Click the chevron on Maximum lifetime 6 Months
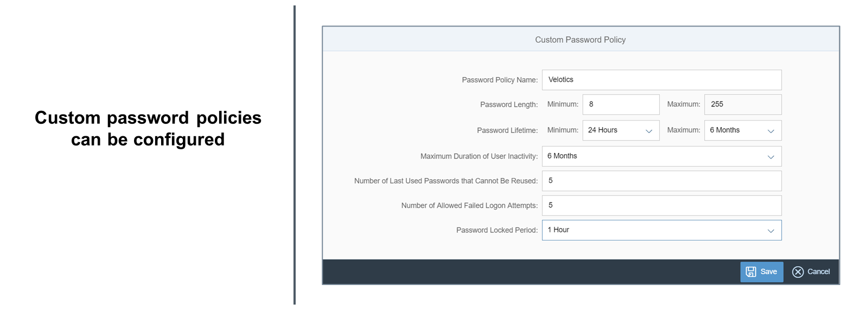This screenshot has width=868, height=310. (x=771, y=131)
